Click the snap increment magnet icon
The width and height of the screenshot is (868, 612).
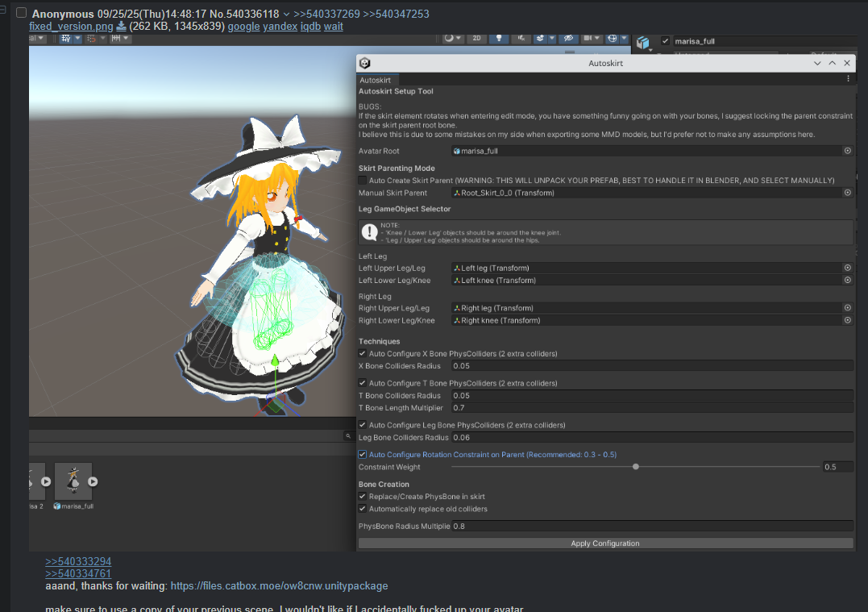point(92,38)
